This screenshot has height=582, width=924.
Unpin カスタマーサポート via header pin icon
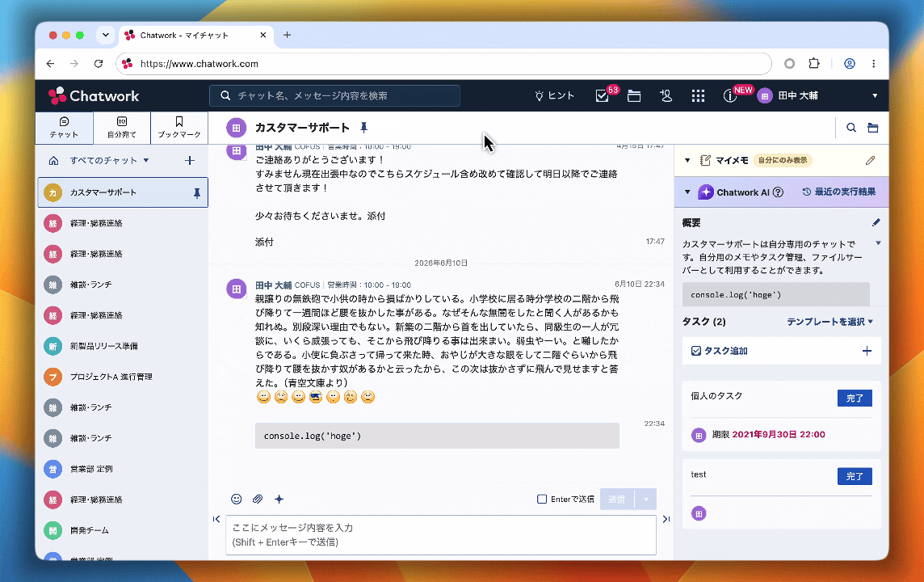[x=363, y=128]
